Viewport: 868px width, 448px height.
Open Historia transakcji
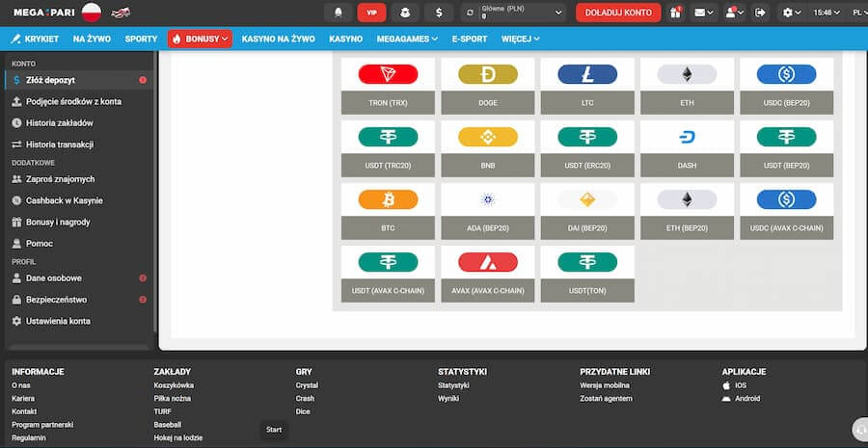pyautogui.click(x=79, y=145)
